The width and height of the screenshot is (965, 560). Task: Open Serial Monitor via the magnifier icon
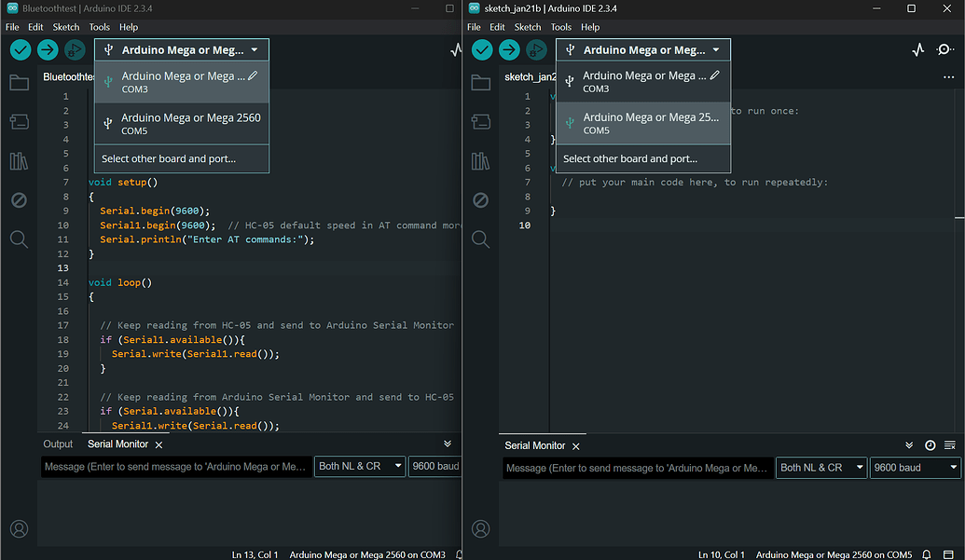point(944,49)
